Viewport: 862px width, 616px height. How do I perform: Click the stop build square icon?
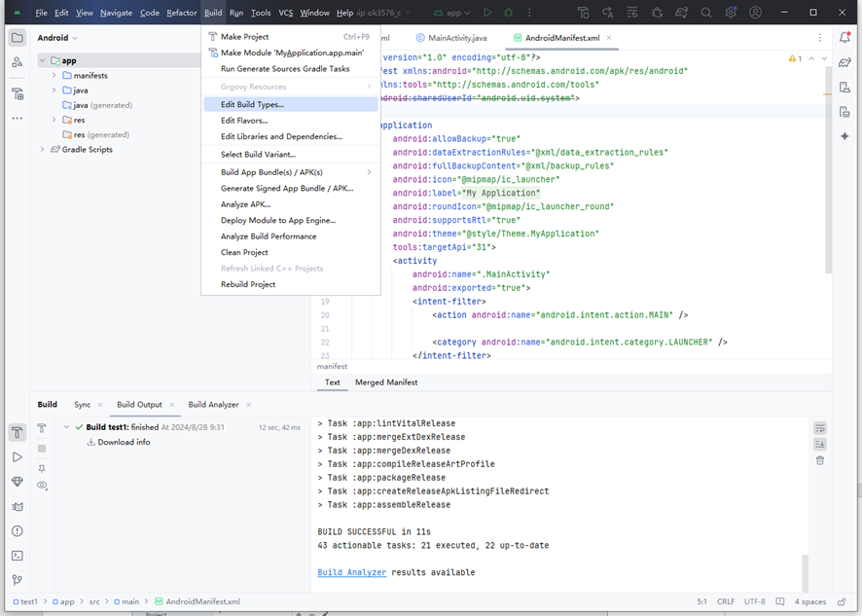click(x=42, y=449)
